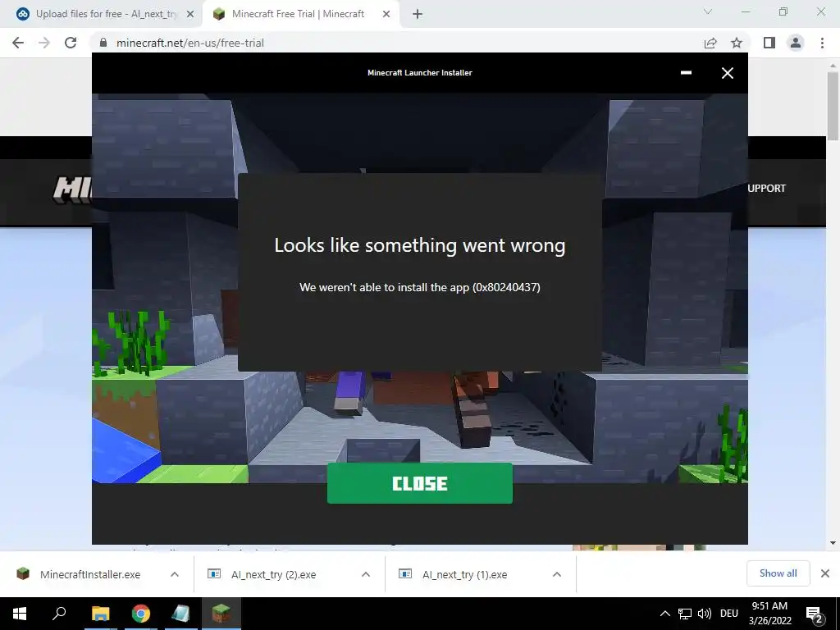
Task: Click the Minecraft Launcher Installer title text
Action: tap(419, 73)
